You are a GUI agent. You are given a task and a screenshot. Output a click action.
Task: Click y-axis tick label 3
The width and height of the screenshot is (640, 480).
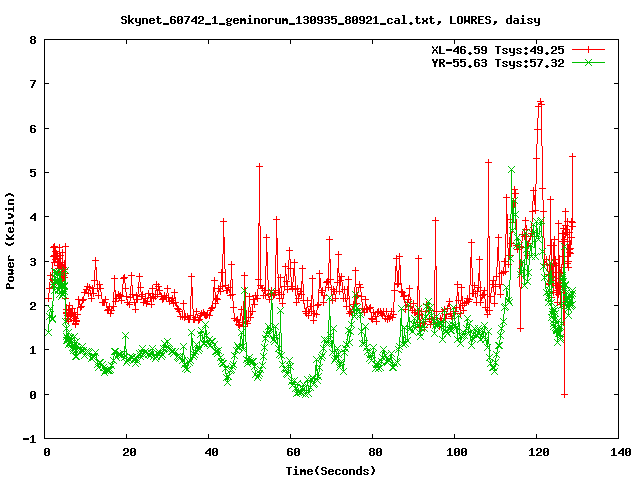pos(33,262)
